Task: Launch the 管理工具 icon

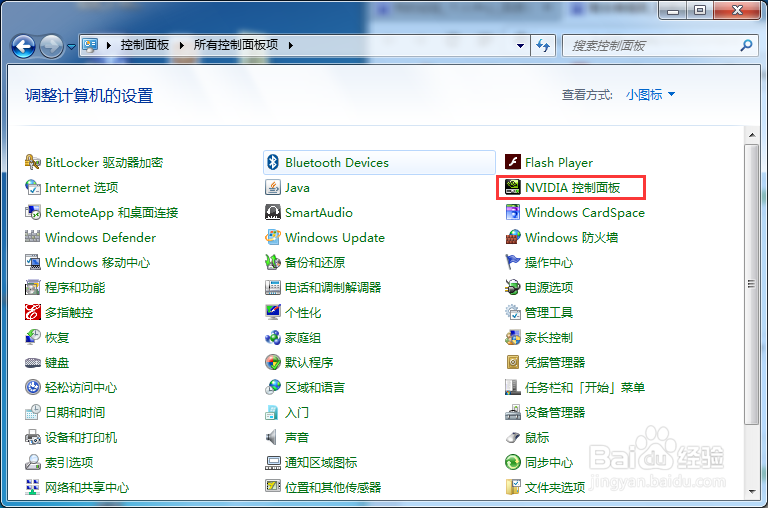Action: click(x=513, y=312)
